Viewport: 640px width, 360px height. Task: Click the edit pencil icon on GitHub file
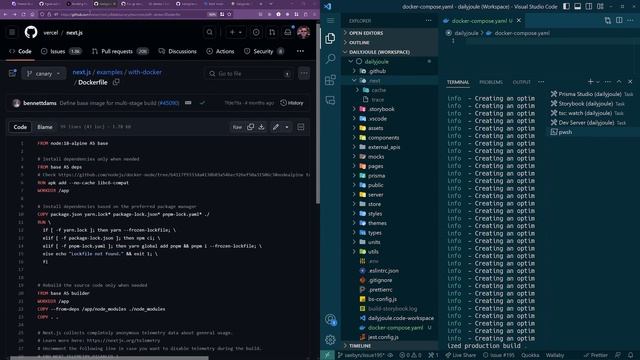276,127
